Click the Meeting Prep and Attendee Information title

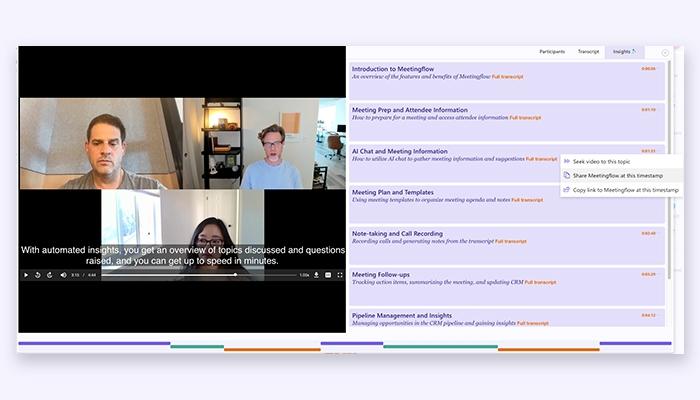tap(410, 110)
